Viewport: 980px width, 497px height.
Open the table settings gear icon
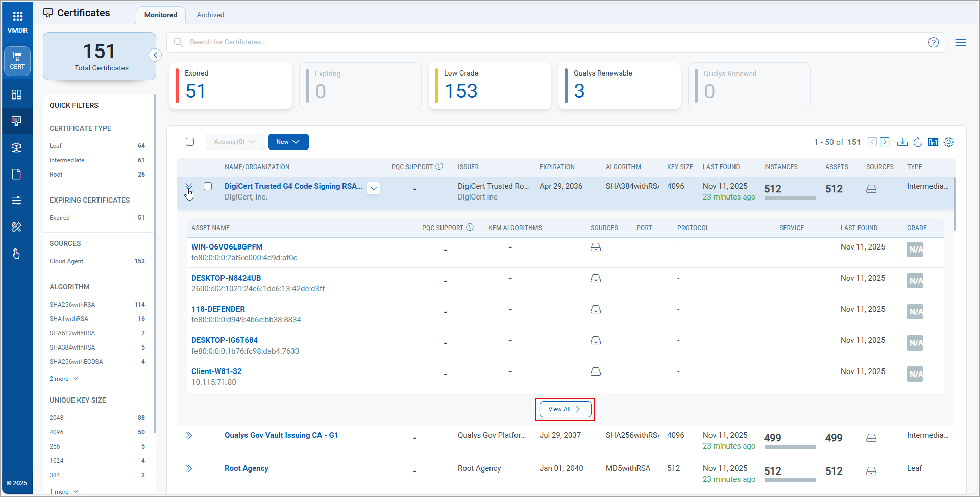(948, 142)
